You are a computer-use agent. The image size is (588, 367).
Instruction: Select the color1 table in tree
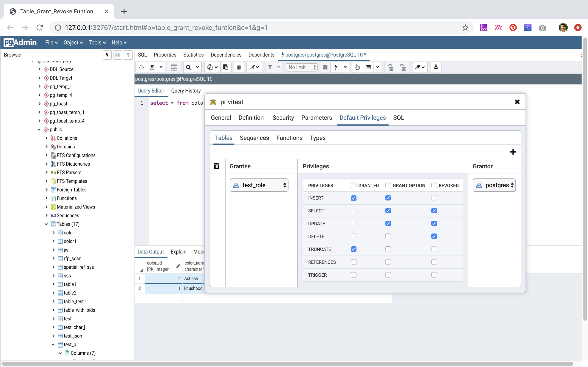pyautogui.click(x=70, y=241)
